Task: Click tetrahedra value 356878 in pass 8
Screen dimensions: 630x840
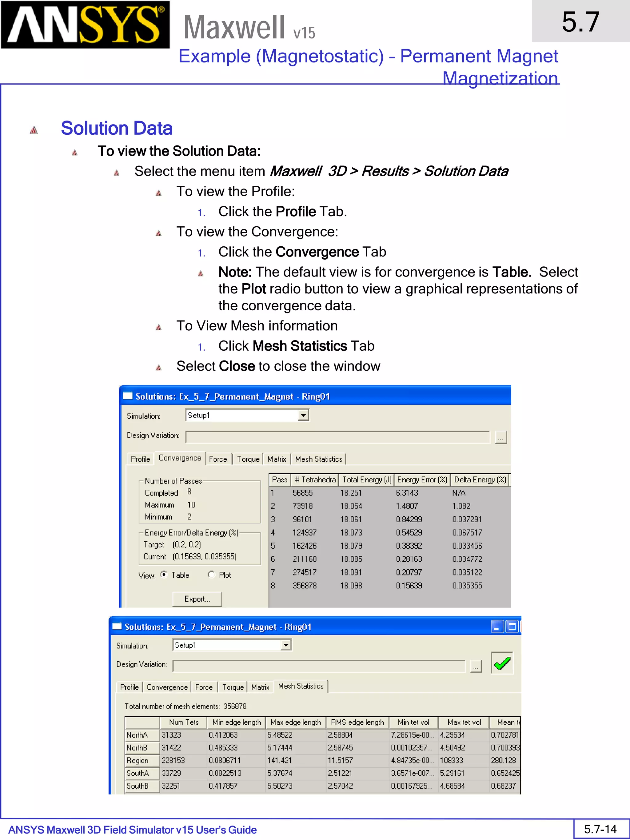Action: (x=305, y=586)
